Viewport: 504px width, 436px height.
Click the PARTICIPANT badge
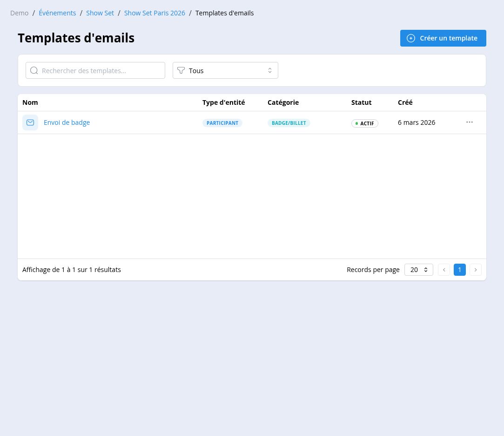tap(222, 123)
